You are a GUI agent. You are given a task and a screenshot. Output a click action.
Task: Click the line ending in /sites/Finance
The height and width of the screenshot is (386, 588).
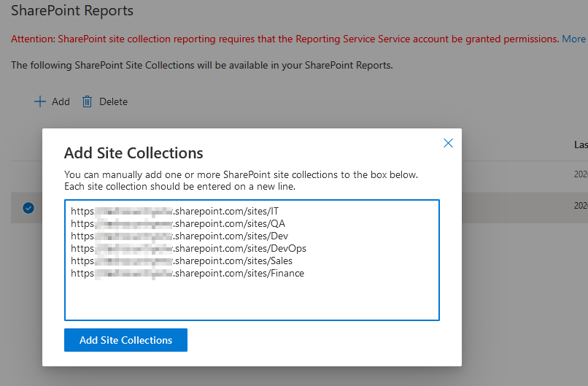pyautogui.click(x=187, y=273)
